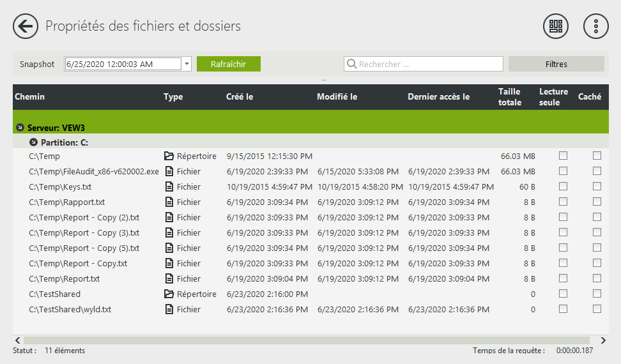Screen dimensions: 621x364
Task: Toggle Lecture seule checkbox for C:\Temp\Keys.txt
Action: (563, 186)
